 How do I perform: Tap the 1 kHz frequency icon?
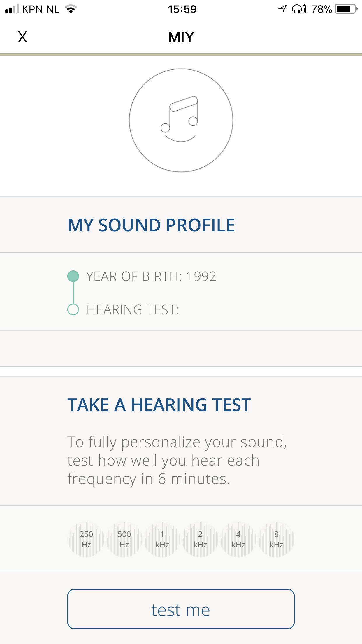[x=162, y=539]
